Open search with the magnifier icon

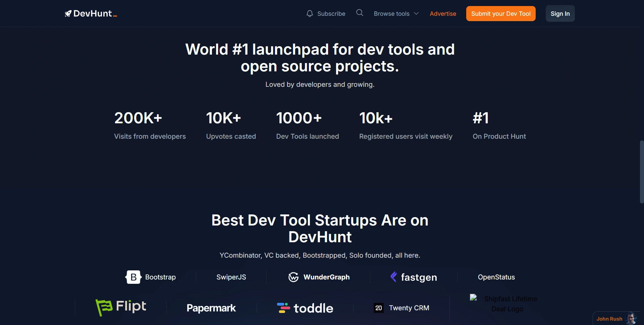coord(360,13)
